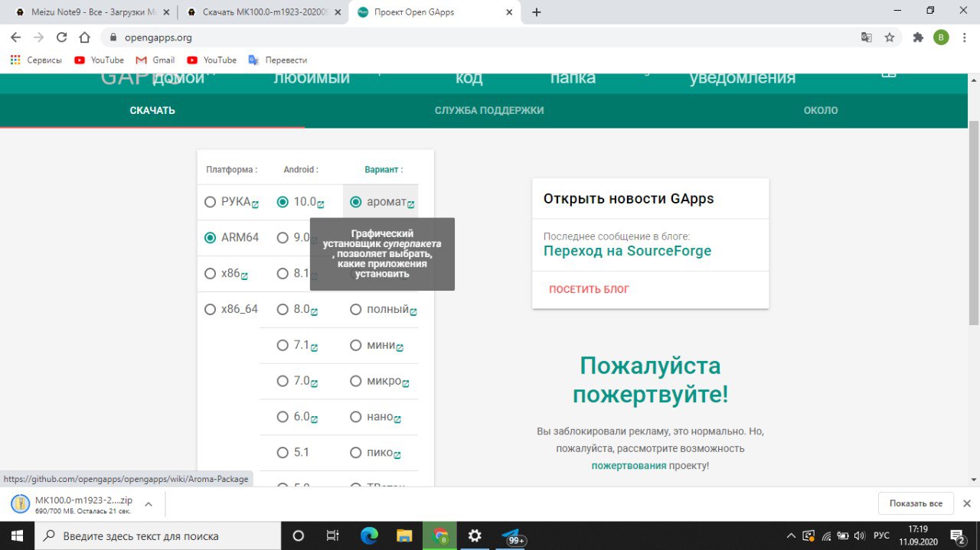
Task: Select мини variant
Action: coord(355,345)
